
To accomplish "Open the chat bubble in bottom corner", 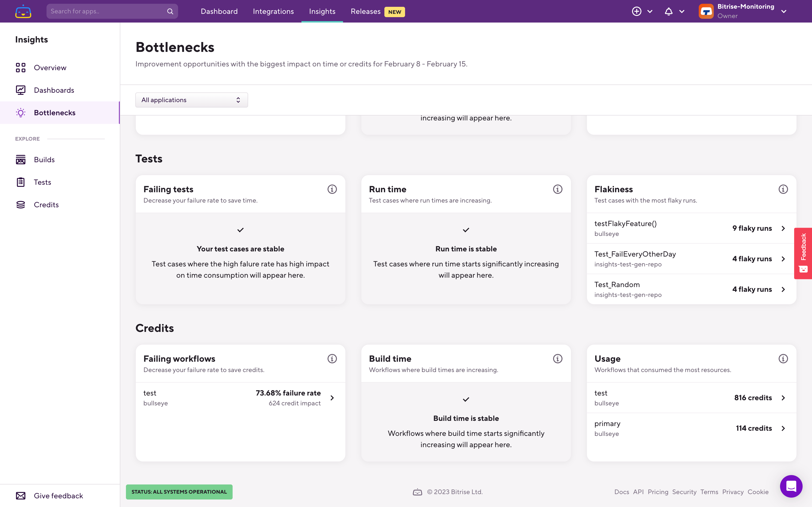I will [x=791, y=486].
